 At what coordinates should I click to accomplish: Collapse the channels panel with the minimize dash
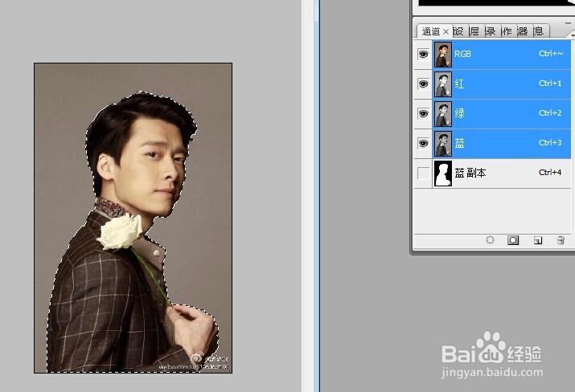(568, 22)
